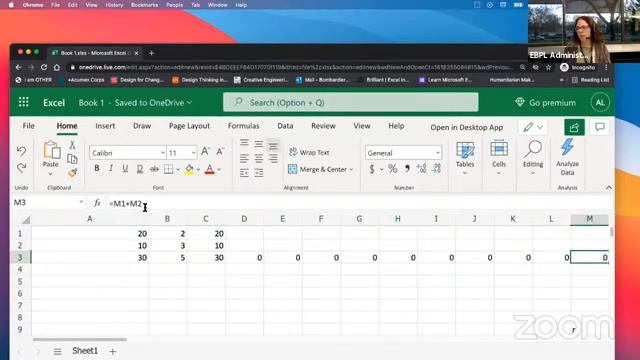Image resolution: width=640 pixels, height=360 pixels.
Task: Toggle Italic formatting
Action: [111, 169]
